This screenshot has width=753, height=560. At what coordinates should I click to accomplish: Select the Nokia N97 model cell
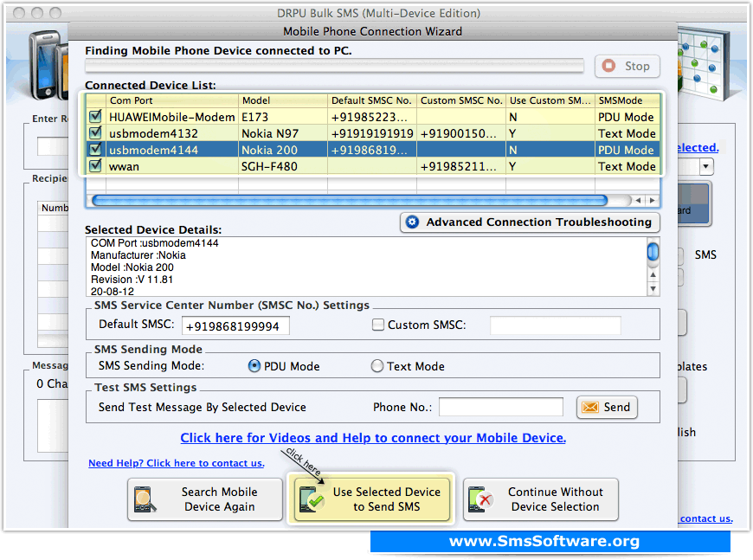[283, 133]
